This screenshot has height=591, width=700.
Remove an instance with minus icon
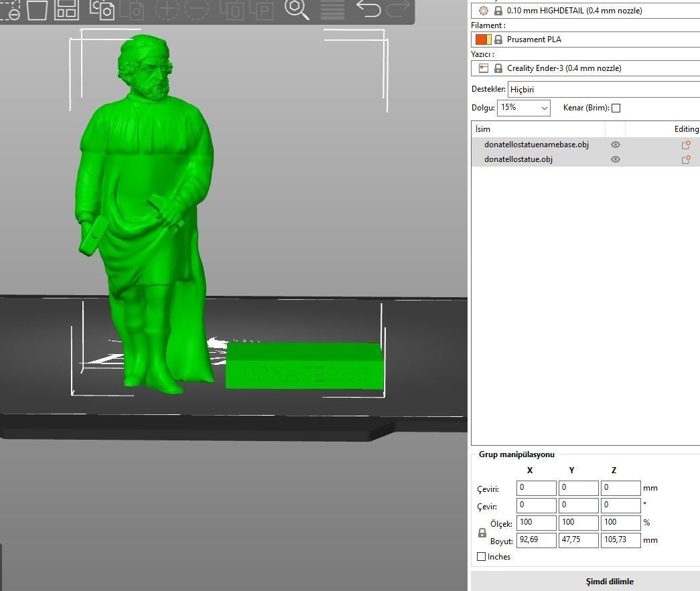coord(196,10)
